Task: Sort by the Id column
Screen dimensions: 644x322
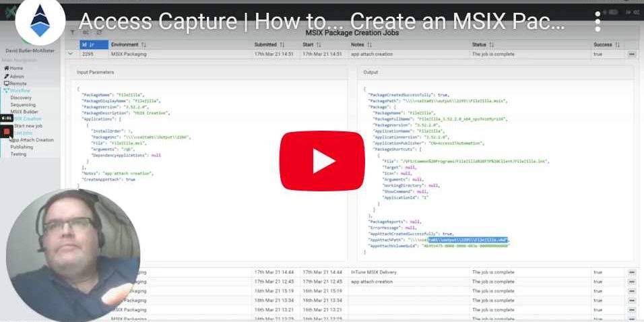Action: [x=94, y=44]
